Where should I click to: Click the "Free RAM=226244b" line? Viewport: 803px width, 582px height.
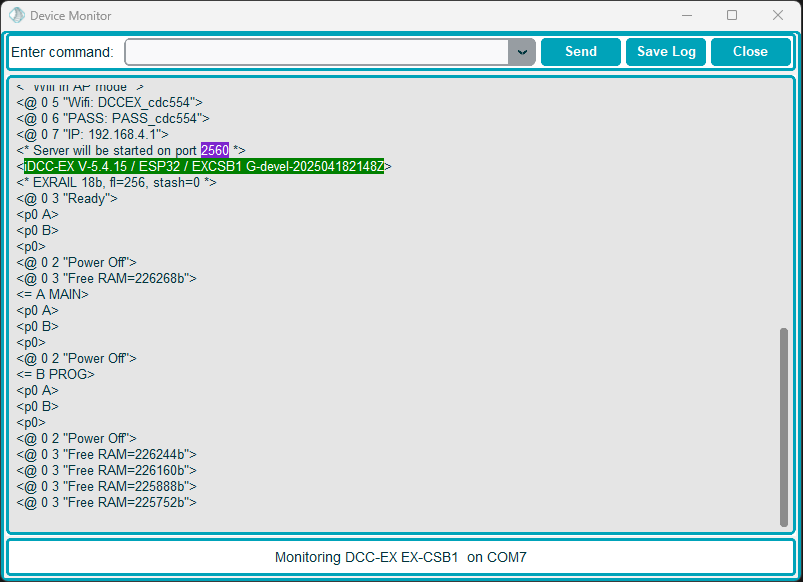[107, 454]
